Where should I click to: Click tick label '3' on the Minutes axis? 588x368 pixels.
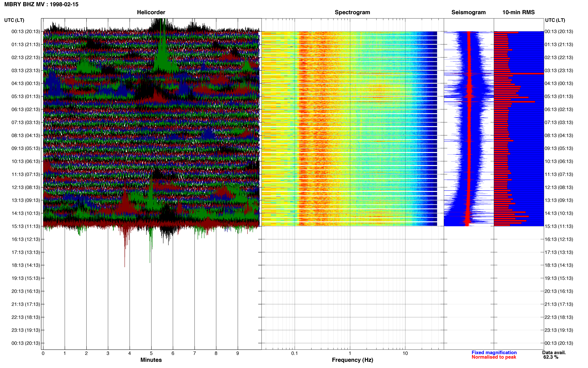(x=108, y=353)
